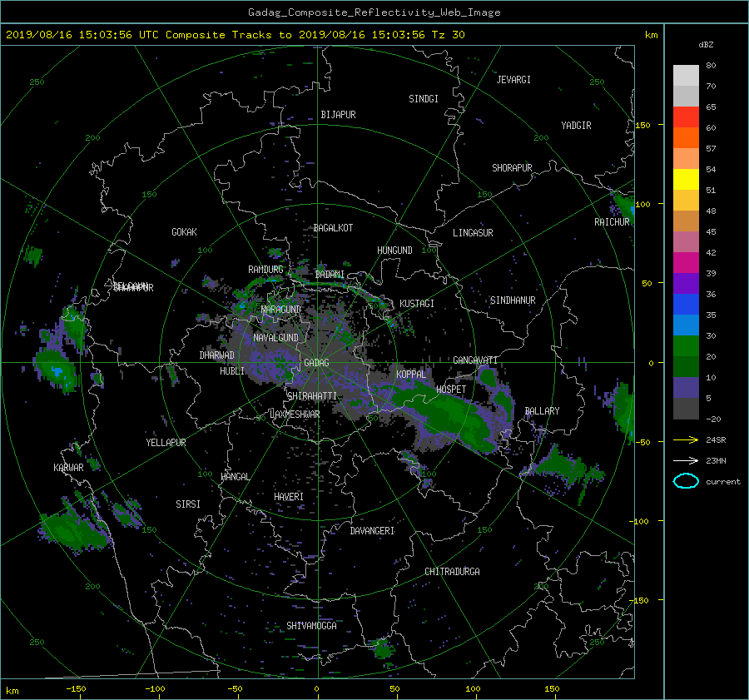Click the GANGAVATI city label

tap(475, 360)
